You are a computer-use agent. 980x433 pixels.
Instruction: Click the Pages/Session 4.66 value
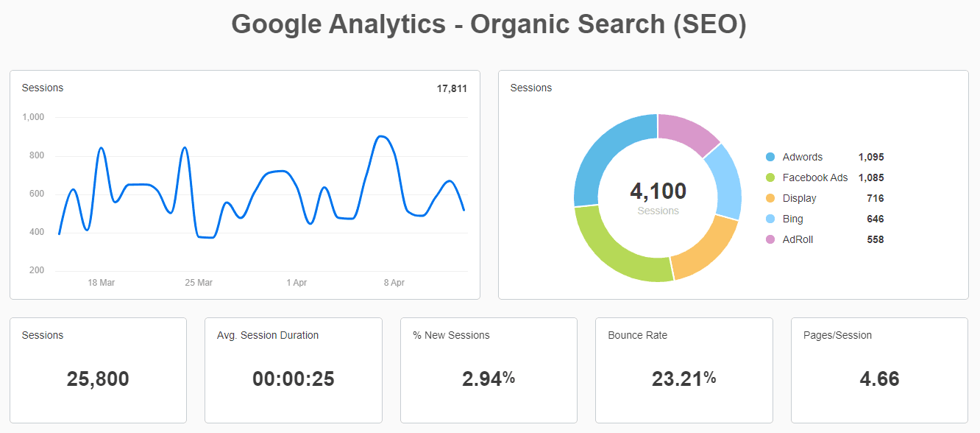(879, 379)
